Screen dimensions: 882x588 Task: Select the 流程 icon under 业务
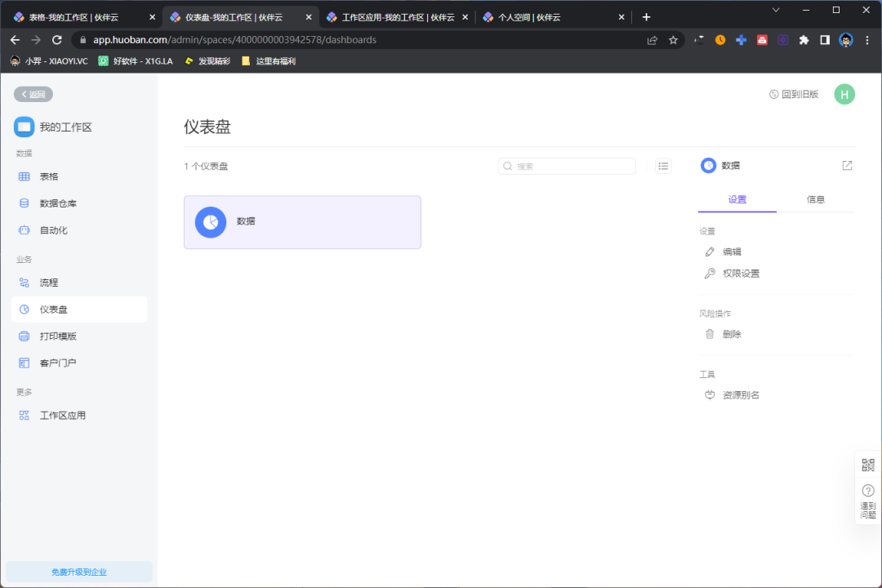(x=24, y=282)
